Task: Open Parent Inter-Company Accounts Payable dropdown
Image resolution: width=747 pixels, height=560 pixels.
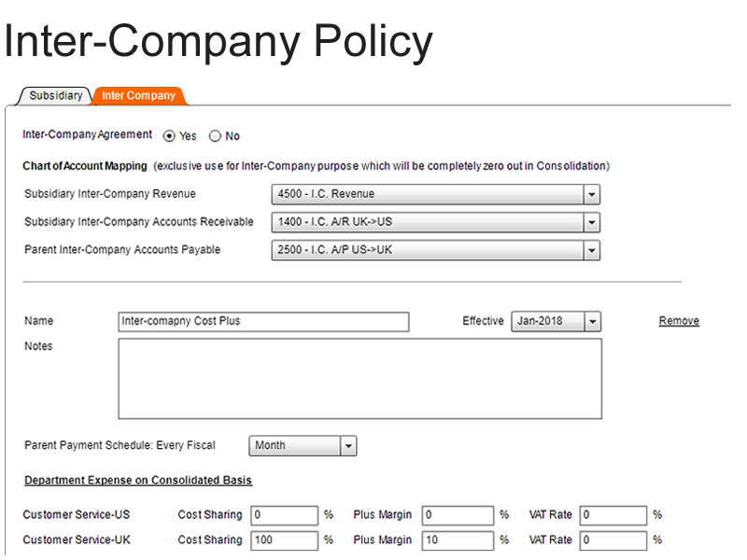Action: tap(590, 251)
